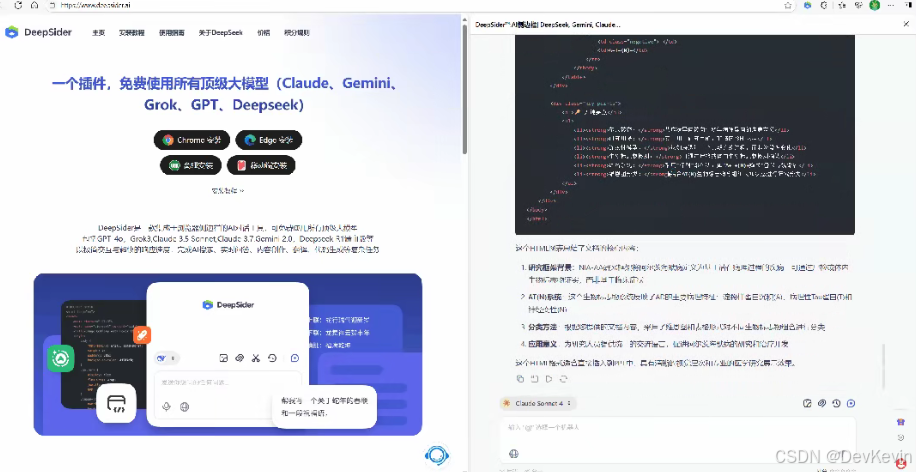Click the play icon under the response
The image size is (916, 472).
point(549,379)
